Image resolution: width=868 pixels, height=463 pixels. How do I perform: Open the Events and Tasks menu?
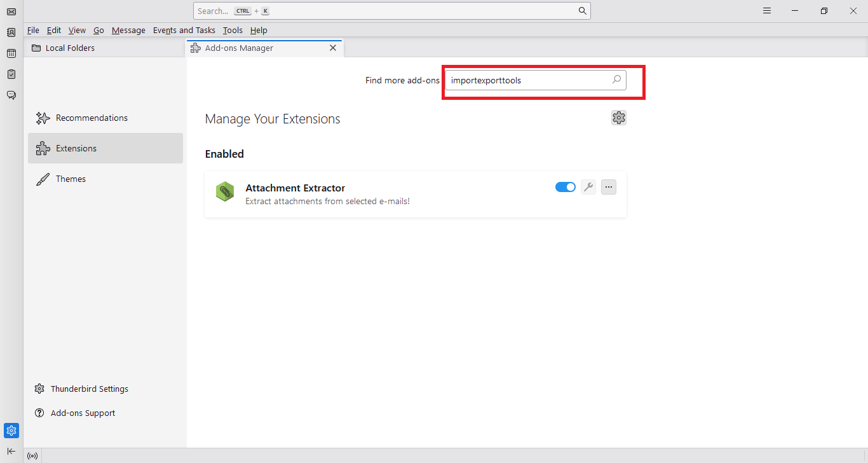[184, 30]
